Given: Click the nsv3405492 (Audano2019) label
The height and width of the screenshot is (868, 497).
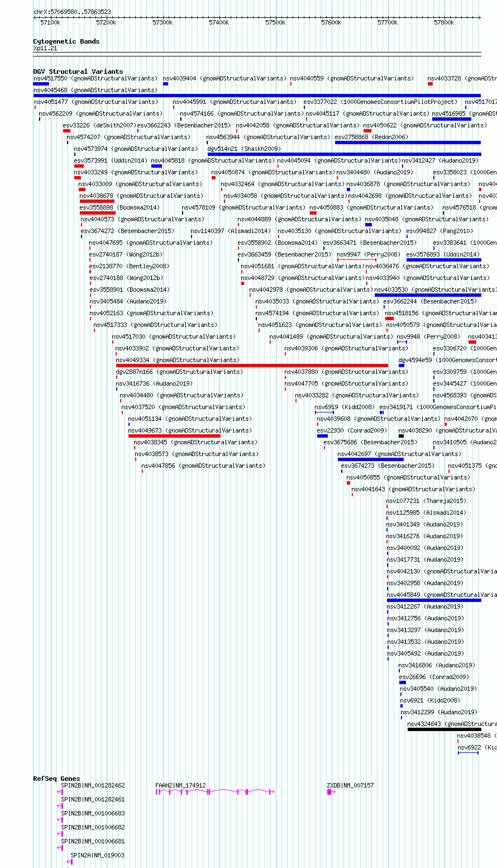Looking at the screenshot, I should tap(426, 653).
